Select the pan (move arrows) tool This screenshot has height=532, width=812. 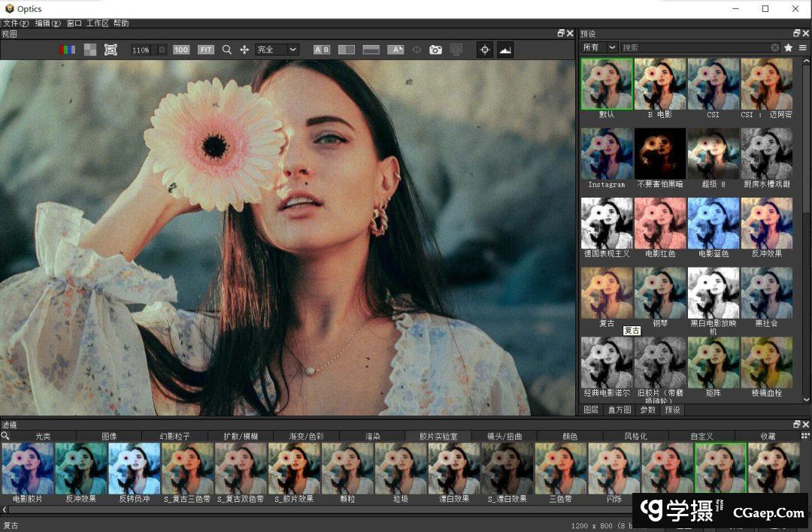click(x=244, y=50)
